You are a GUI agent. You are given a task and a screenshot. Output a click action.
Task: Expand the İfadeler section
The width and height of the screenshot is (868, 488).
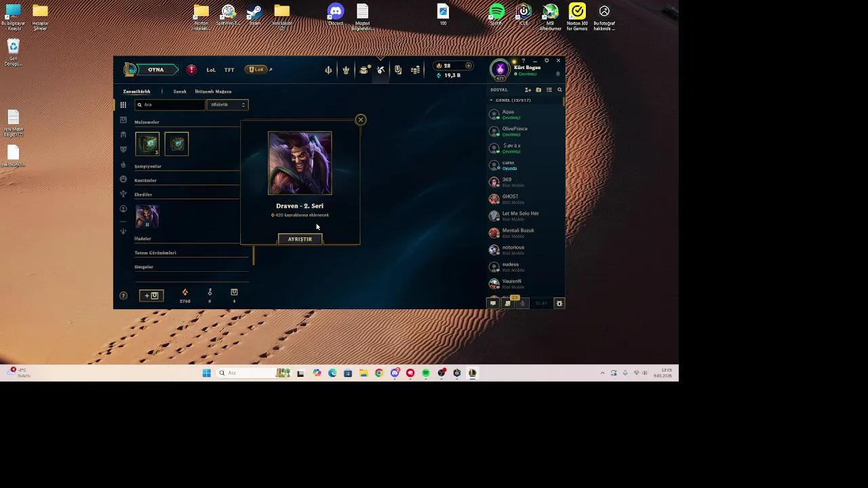[142, 239]
